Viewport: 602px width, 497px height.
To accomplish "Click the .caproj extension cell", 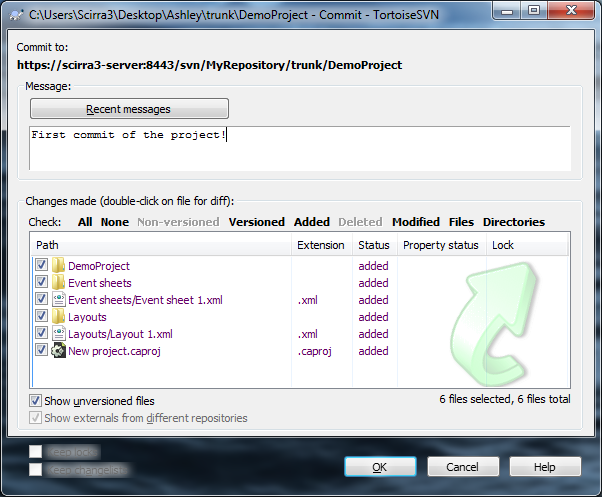I will [x=314, y=351].
